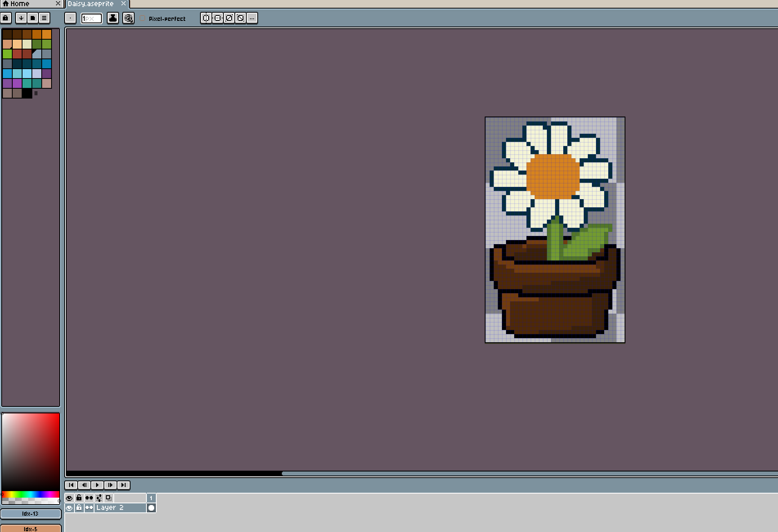Enable the Pixel-perfect checkbox
Image resolution: width=778 pixels, height=532 pixels.
tap(142, 18)
